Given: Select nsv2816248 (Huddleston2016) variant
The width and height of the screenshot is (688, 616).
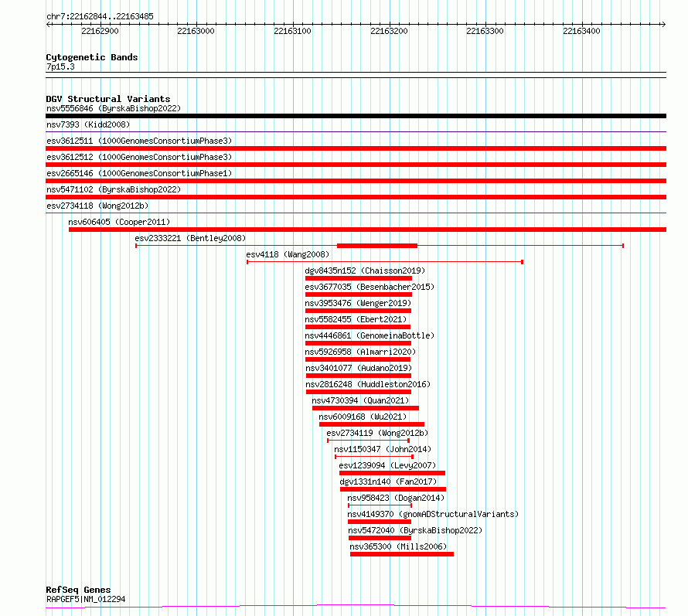Looking at the screenshot, I should [368, 384].
